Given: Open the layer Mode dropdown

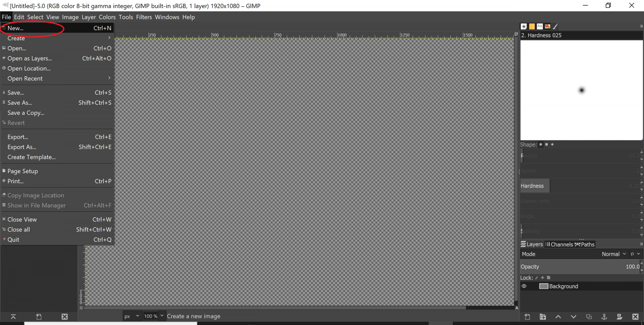Looking at the screenshot, I should (x=614, y=254).
